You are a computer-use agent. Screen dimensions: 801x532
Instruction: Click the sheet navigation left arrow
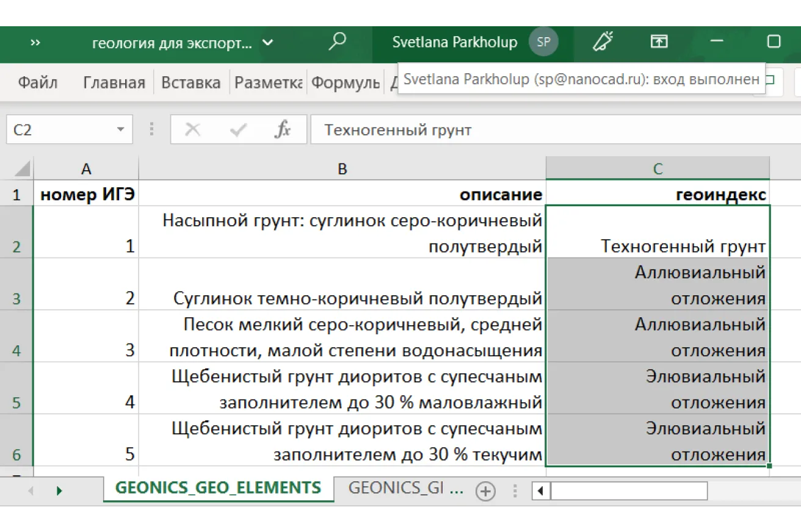(x=30, y=491)
